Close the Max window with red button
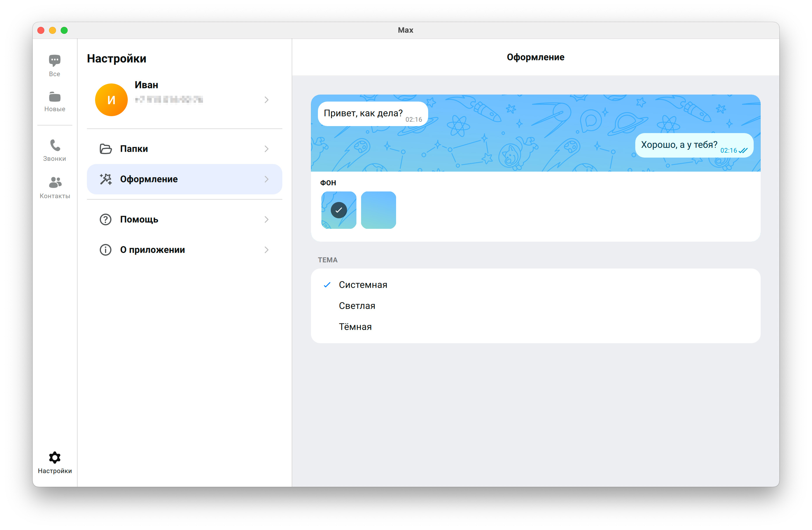This screenshot has width=812, height=530. (41, 30)
